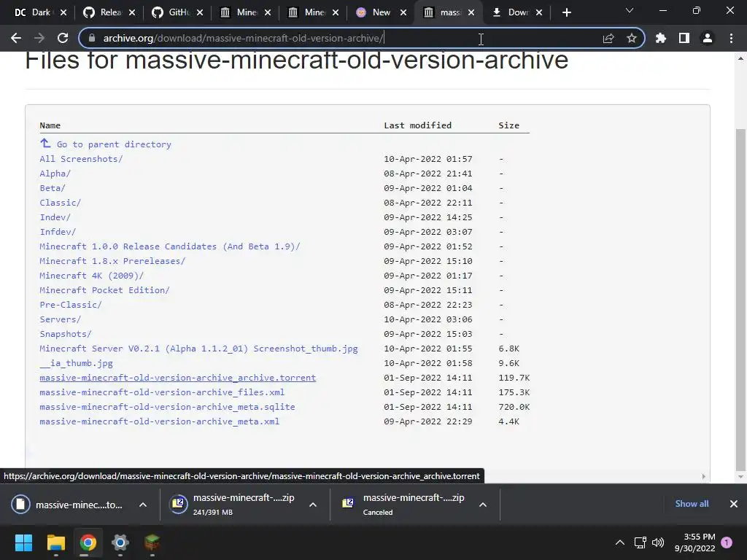This screenshot has height=560, width=747.
Task: Open the Beta/ folder
Action: tap(53, 188)
